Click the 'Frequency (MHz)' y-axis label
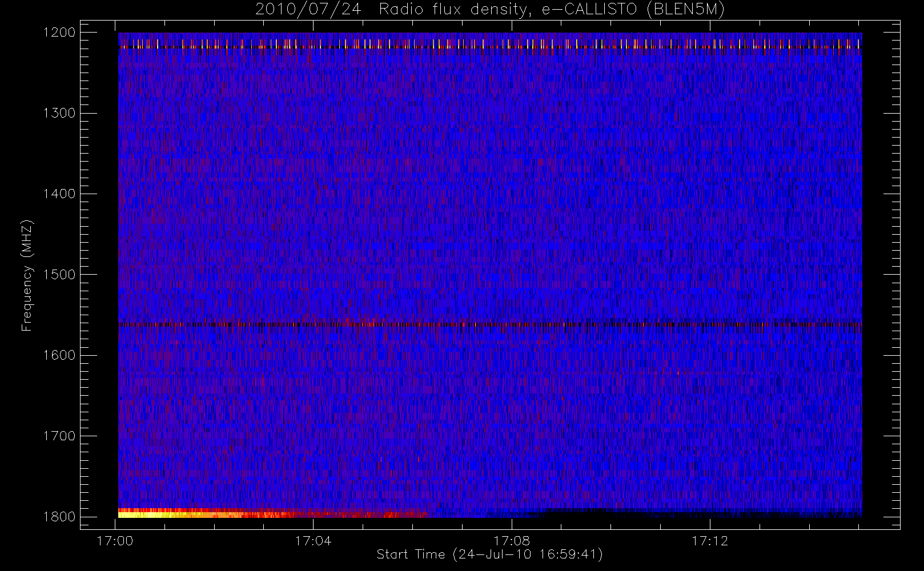The width and height of the screenshot is (924, 571). tap(27, 275)
